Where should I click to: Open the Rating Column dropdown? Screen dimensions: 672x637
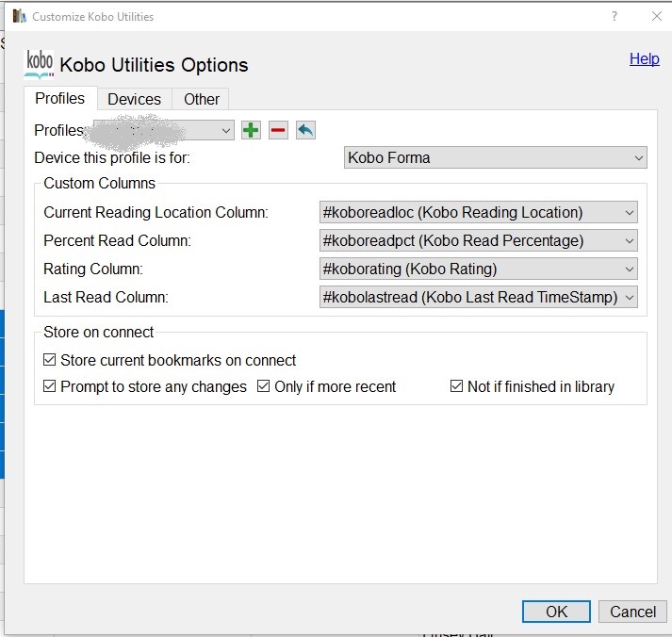479,269
